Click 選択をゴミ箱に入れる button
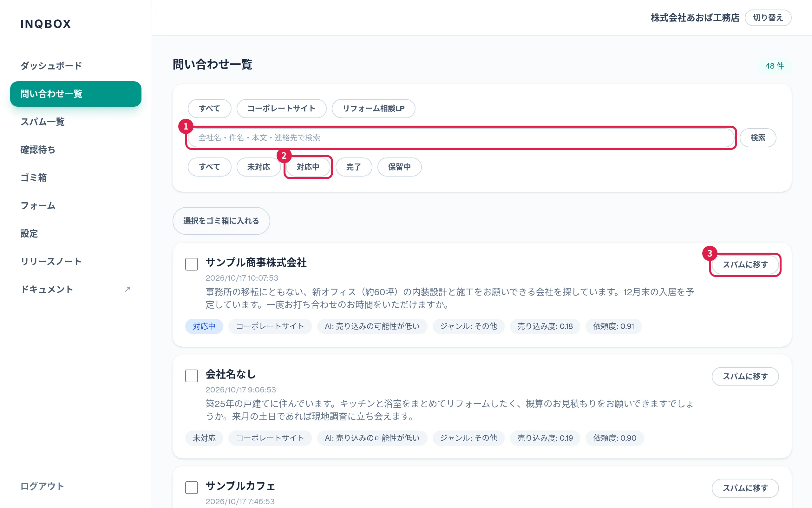Viewport: 812px width, 508px height. point(221,221)
